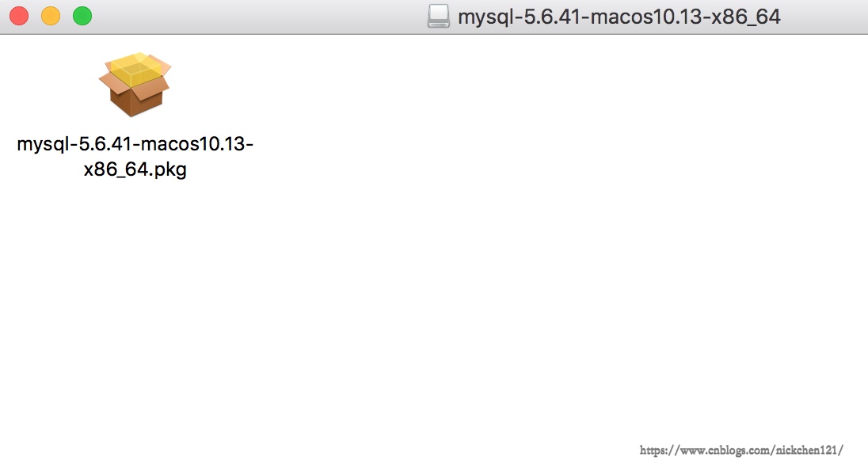The image size is (868, 475).
Task: Select the mysql-5.6.41-macos10.13-x86_64.pkg file name label
Action: click(135, 157)
